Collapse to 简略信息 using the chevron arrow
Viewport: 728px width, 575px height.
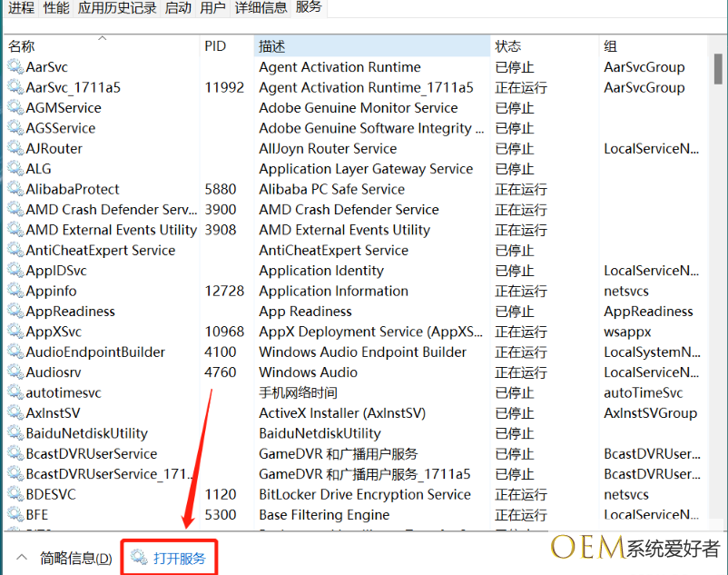(22, 558)
